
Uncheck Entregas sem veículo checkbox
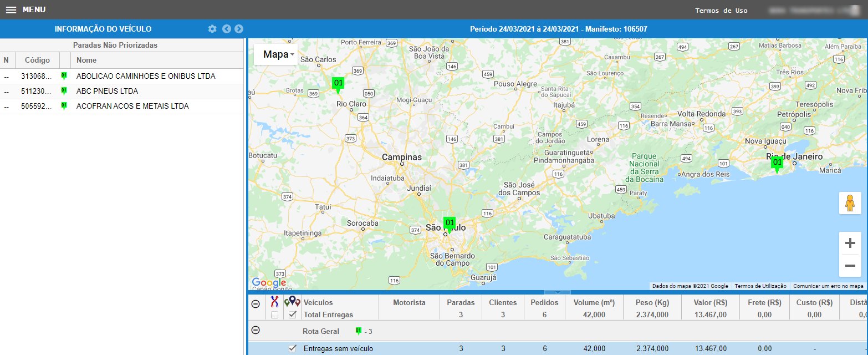[293, 348]
